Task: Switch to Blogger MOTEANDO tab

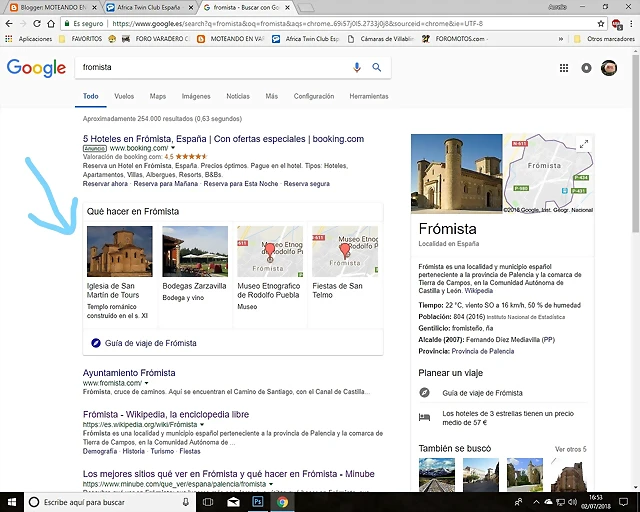Action: click(53, 7)
